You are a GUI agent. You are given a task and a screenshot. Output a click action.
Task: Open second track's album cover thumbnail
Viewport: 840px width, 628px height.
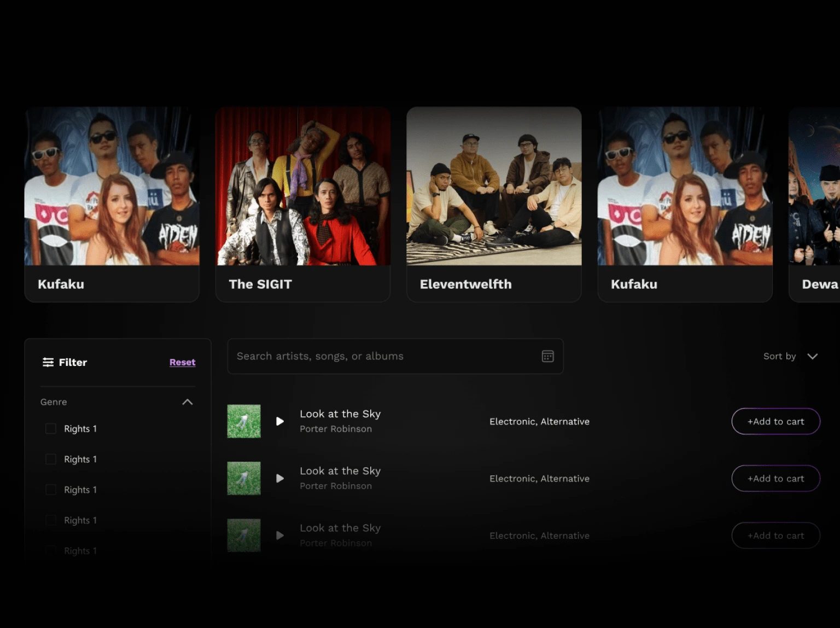pos(244,479)
